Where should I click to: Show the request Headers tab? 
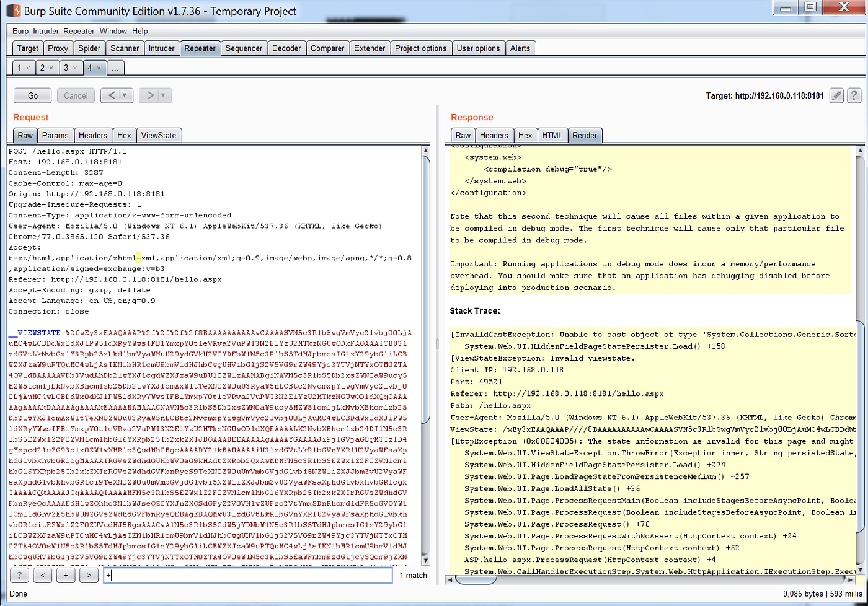point(92,135)
